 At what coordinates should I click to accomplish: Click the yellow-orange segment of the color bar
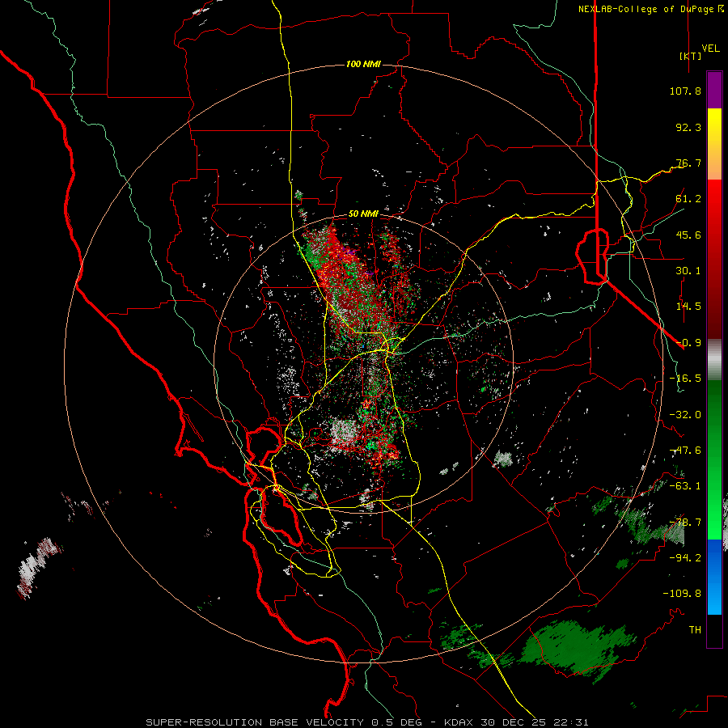(714, 144)
